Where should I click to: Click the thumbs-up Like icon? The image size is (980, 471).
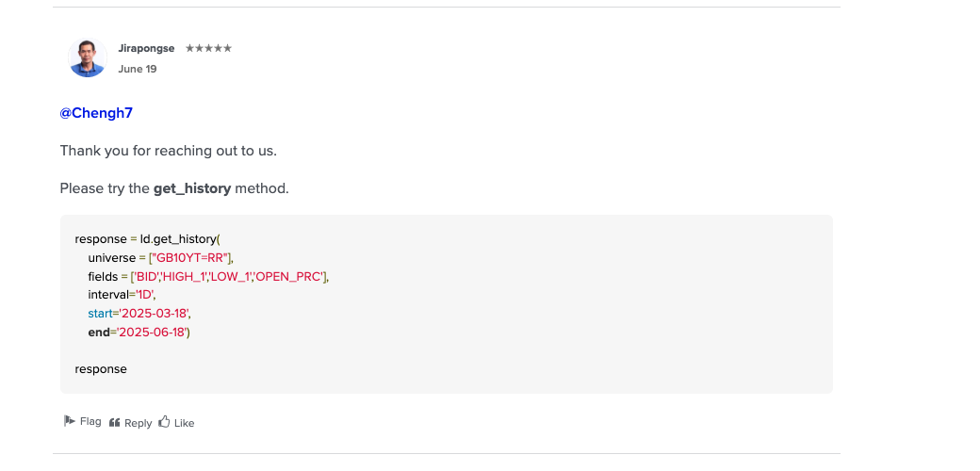164,422
